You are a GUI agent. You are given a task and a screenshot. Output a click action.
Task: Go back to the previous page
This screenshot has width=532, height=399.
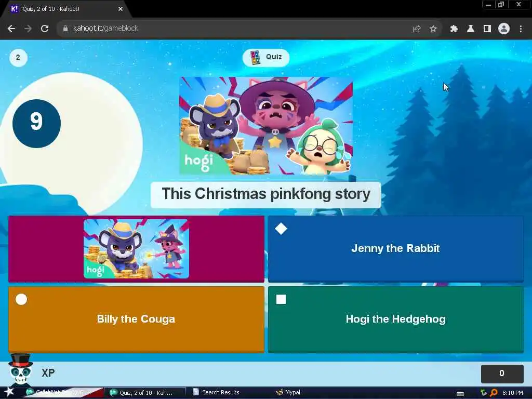pyautogui.click(x=11, y=29)
